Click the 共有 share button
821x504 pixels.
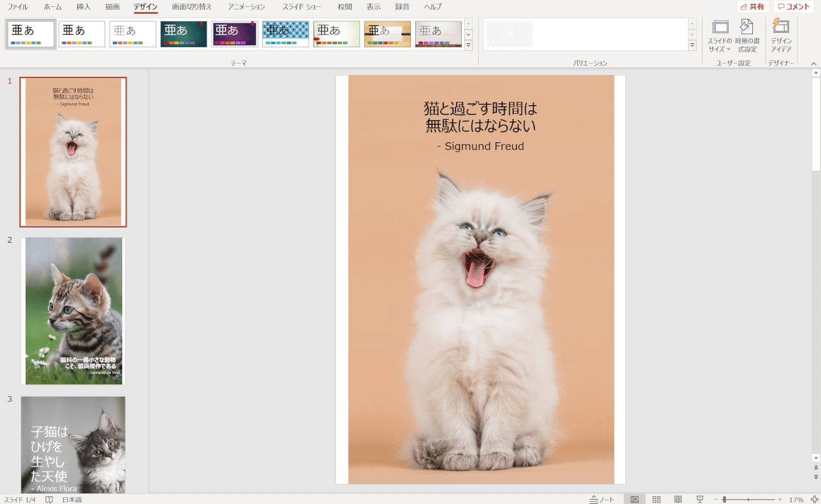pyautogui.click(x=752, y=7)
